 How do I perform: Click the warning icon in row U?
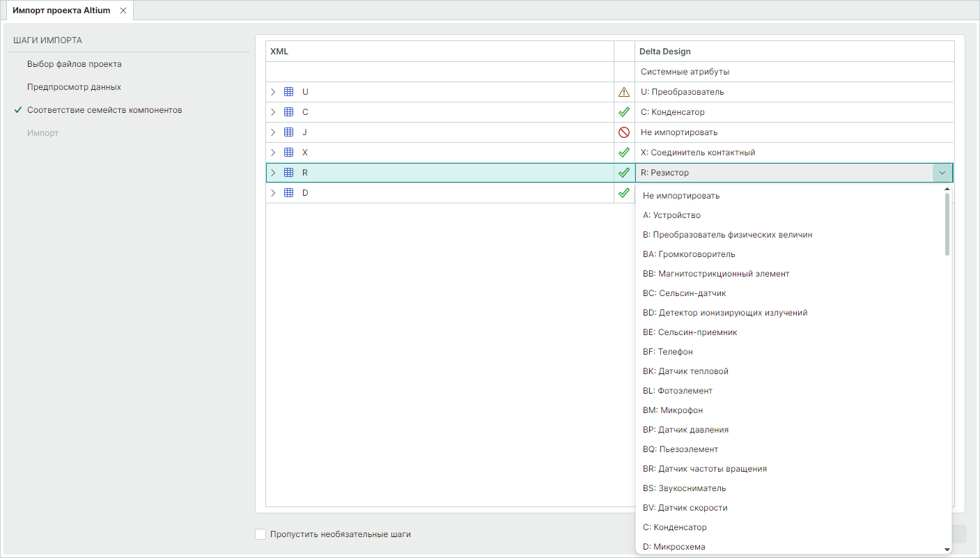pyautogui.click(x=624, y=92)
